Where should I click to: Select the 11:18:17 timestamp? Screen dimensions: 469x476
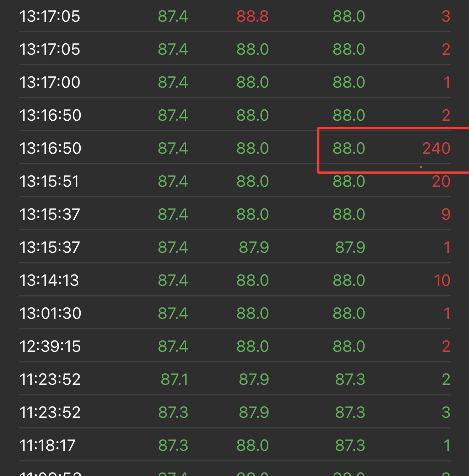tap(47, 445)
